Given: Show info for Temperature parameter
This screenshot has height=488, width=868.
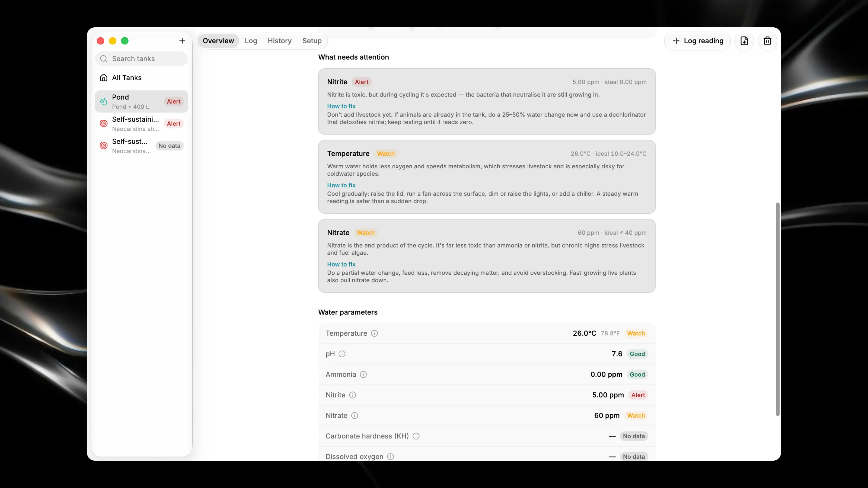Looking at the screenshot, I should pos(374,333).
